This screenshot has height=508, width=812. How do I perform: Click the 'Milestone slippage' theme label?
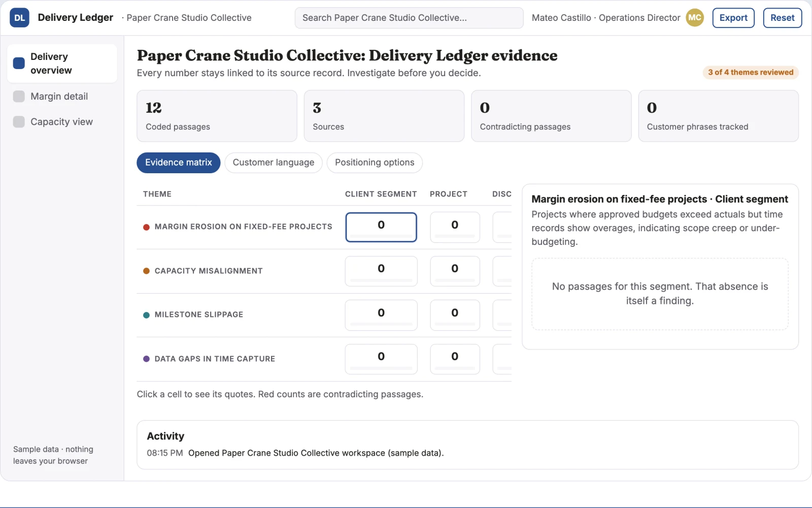pyautogui.click(x=199, y=315)
